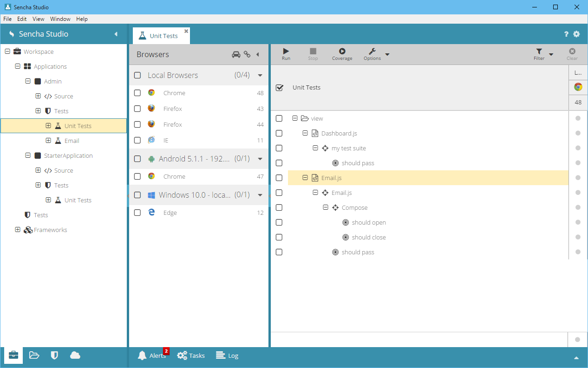Click the Log lines icon

pos(221,355)
